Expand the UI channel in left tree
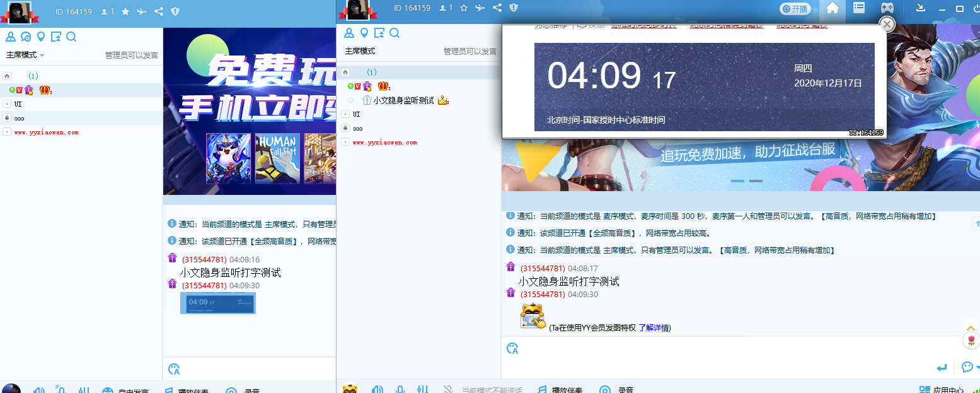 (x=6, y=103)
